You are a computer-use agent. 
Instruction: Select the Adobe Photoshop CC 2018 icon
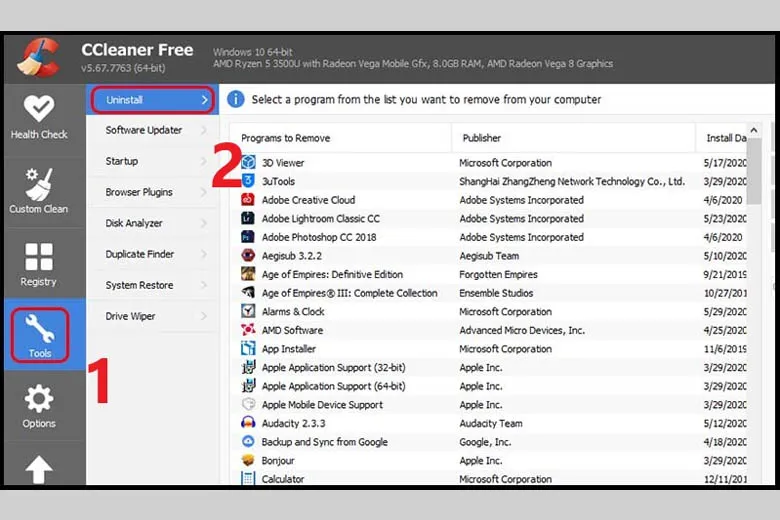pyautogui.click(x=248, y=237)
